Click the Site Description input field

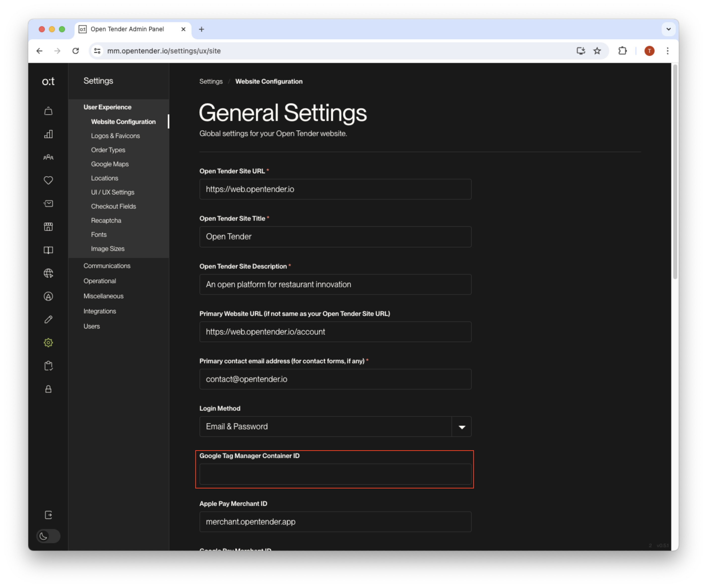coord(336,285)
